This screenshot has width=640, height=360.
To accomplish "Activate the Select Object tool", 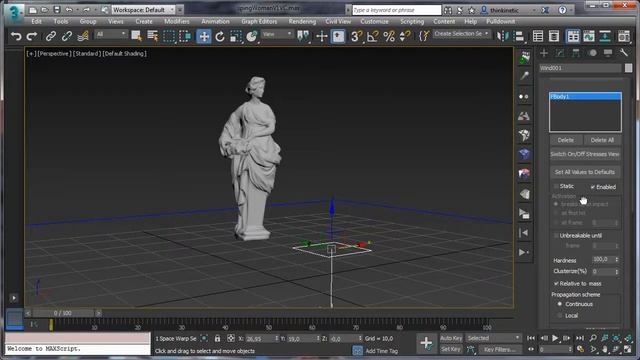I will (x=136, y=36).
